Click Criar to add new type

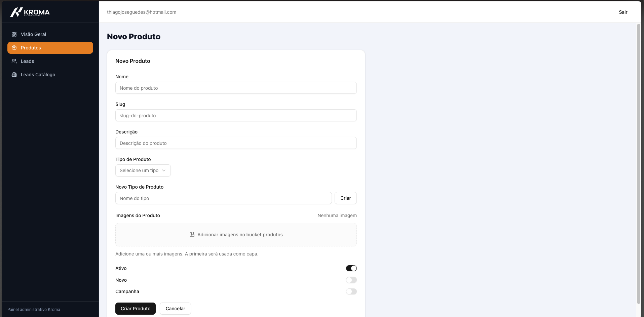(346, 198)
